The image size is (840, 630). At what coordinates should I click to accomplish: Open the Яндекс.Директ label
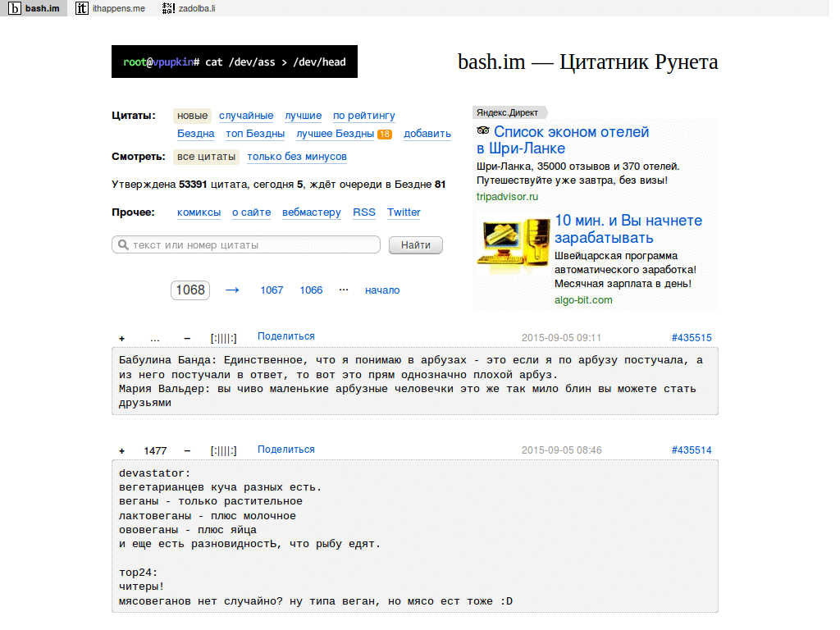(507, 112)
